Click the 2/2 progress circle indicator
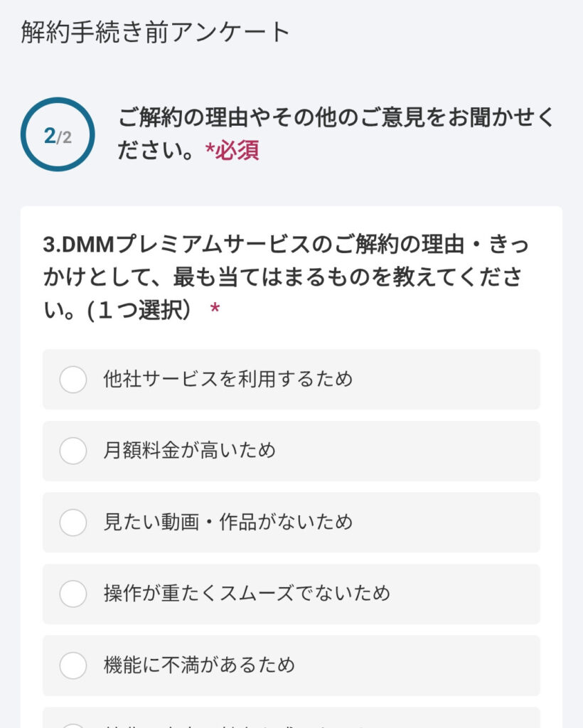The height and width of the screenshot is (728, 583). pyautogui.click(x=58, y=134)
